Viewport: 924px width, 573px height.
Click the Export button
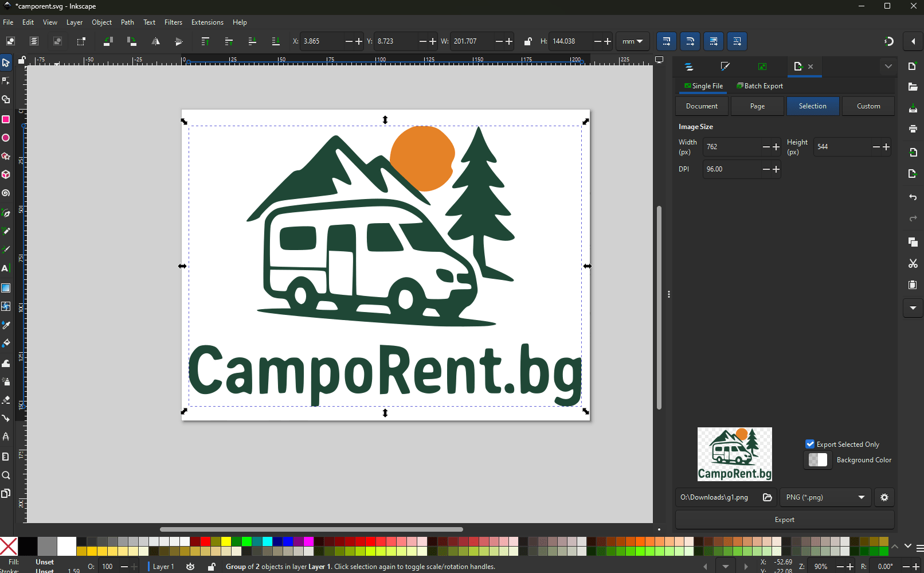point(785,520)
